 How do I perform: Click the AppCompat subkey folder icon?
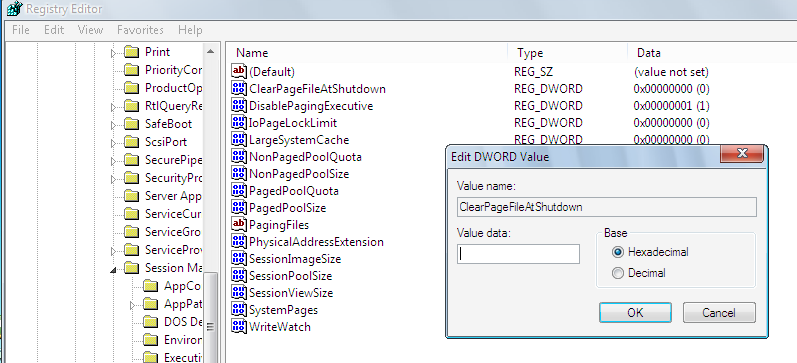pos(150,286)
